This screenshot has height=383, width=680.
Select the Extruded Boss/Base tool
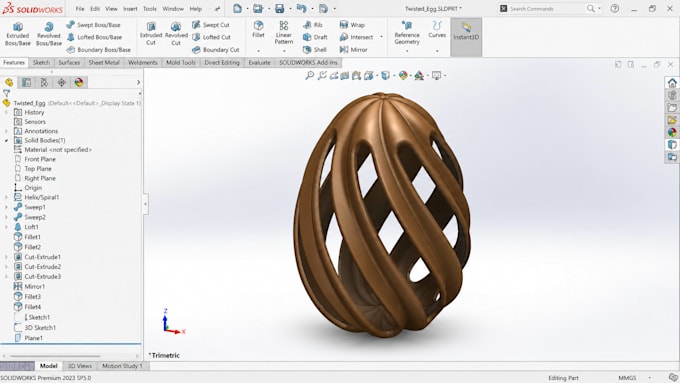coord(18,34)
